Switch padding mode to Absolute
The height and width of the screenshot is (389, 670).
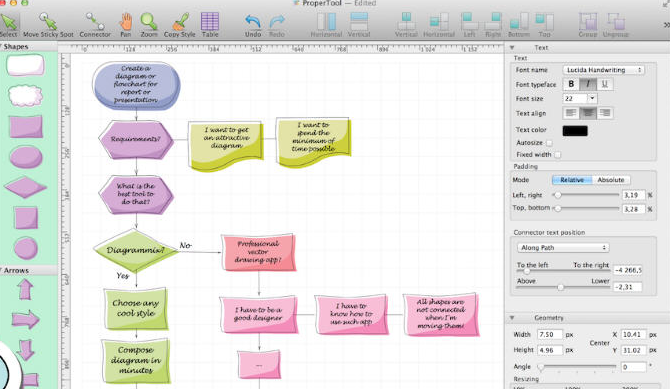[611, 180]
